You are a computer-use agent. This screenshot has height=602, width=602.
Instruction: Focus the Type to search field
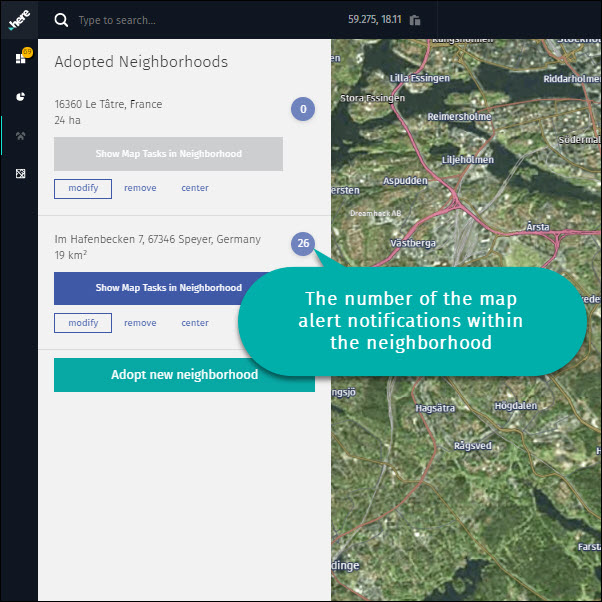(117, 20)
